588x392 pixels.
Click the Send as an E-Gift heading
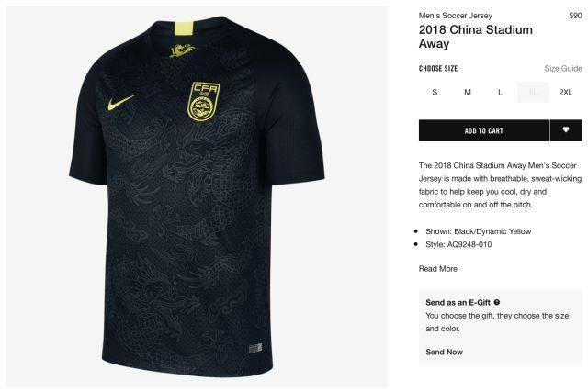(x=458, y=302)
